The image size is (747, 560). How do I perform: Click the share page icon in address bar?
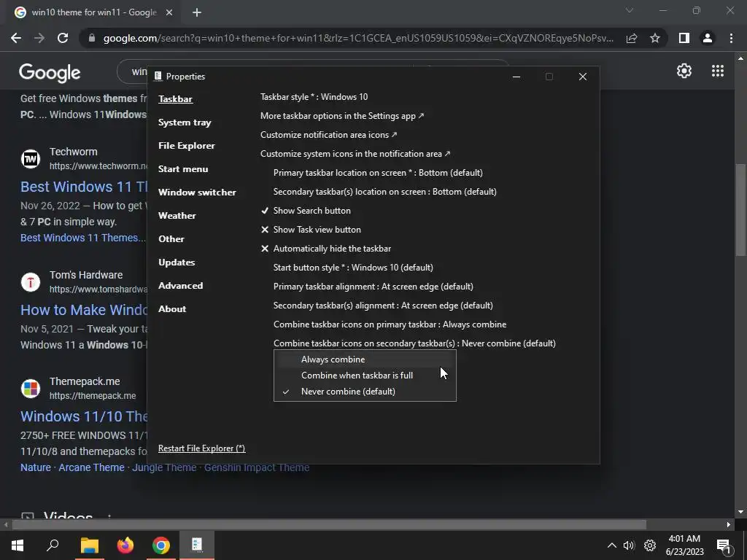coord(632,38)
